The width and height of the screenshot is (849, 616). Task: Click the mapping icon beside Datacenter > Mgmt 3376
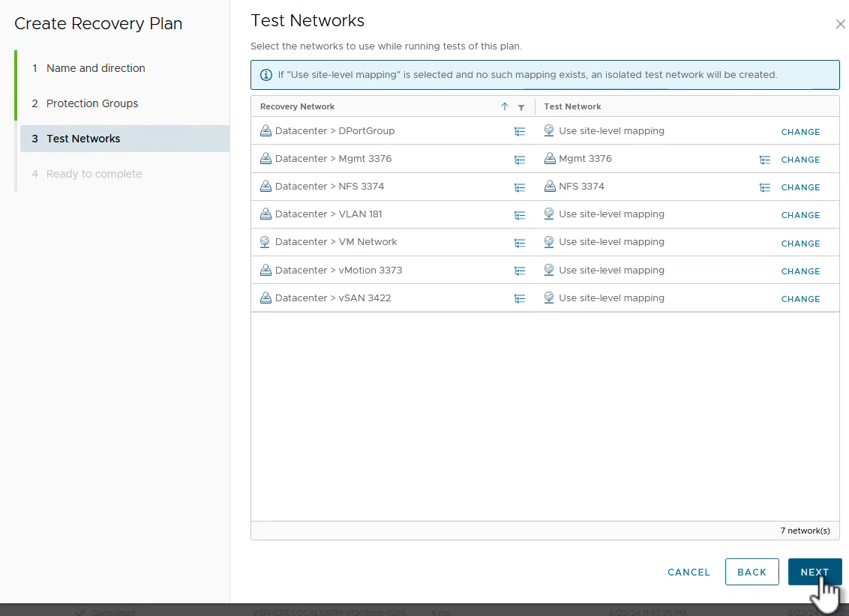click(520, 160)
